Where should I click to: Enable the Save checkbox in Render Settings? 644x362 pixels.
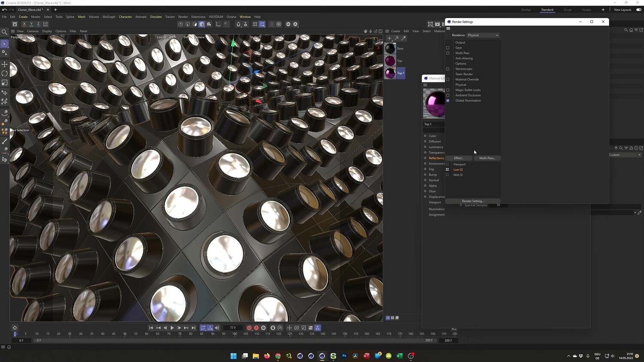click(x=448, y=48)
